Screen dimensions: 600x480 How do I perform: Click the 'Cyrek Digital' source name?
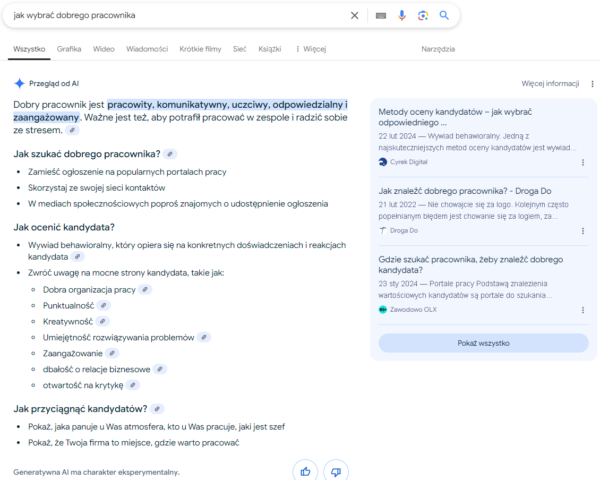point(409,162)
